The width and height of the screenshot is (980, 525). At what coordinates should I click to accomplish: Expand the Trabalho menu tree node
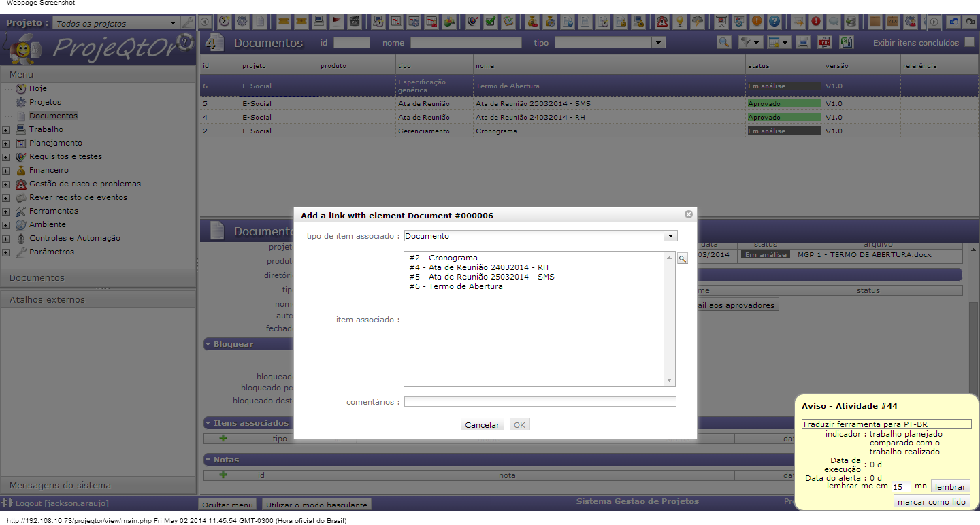6,130
